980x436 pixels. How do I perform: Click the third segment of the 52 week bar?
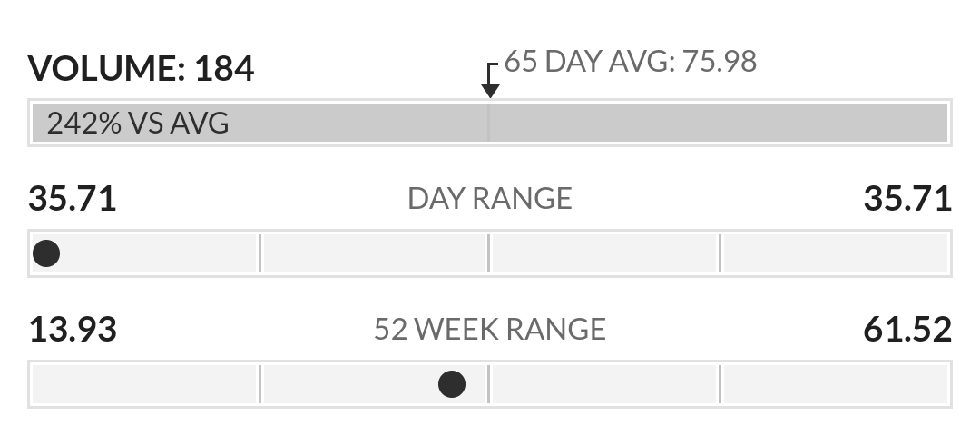(604, 384)
